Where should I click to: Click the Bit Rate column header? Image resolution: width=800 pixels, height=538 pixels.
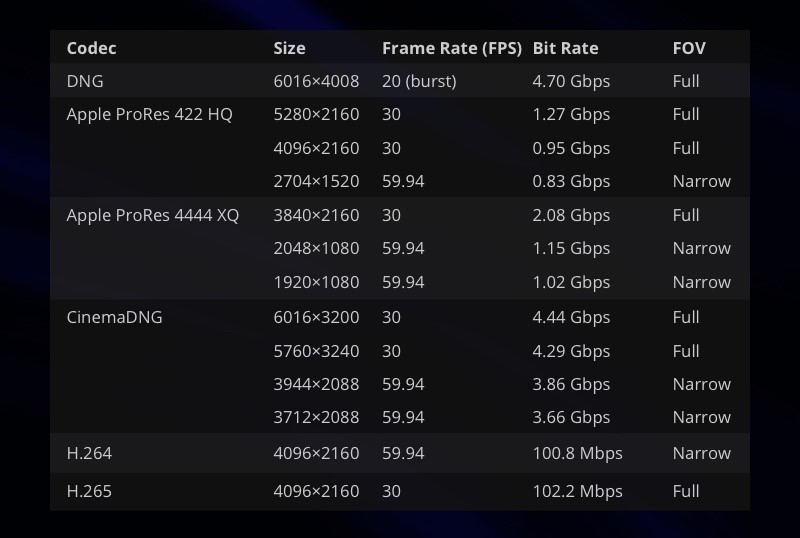click(x=565, y=48)
